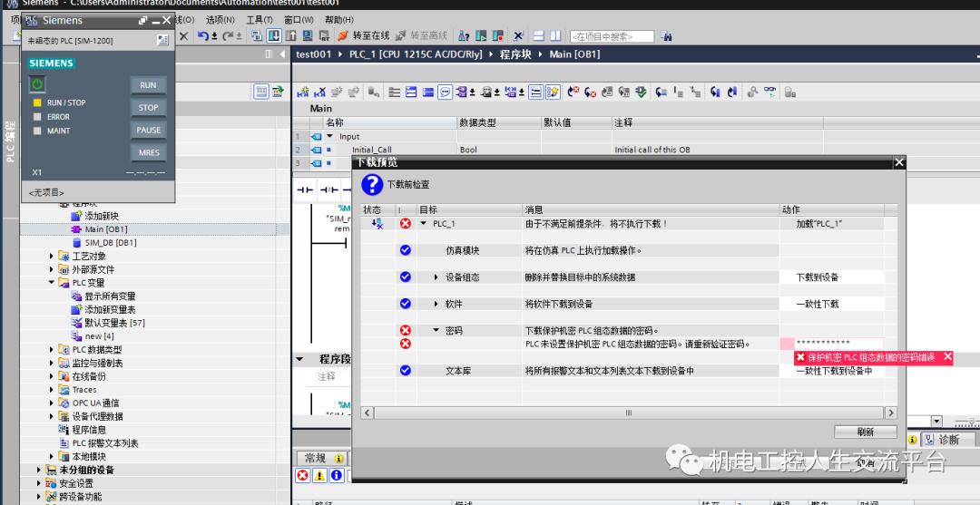Click the 转至在线 (go online) toolbar button
The width and height of the screenshot is (980, 505).
tap(363, 36)
